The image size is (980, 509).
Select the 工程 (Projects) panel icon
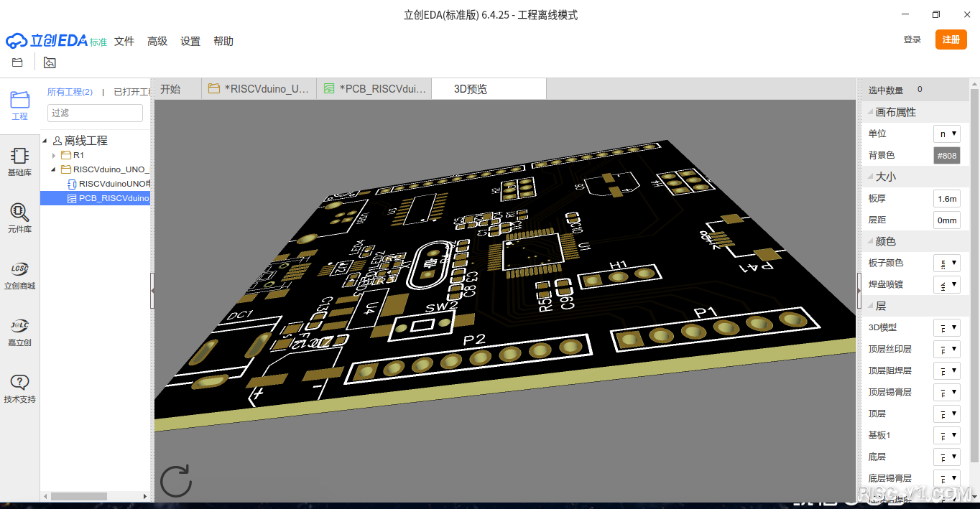(x=19, y=106)
